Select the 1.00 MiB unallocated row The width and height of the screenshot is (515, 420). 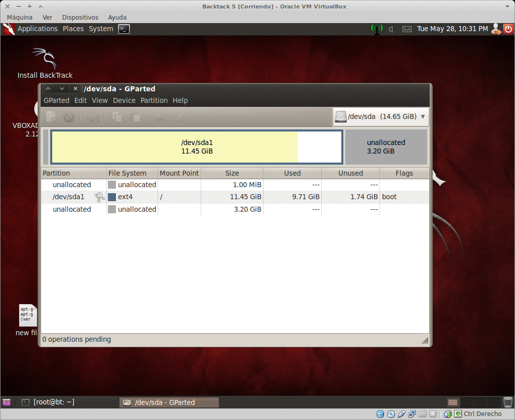235,185
